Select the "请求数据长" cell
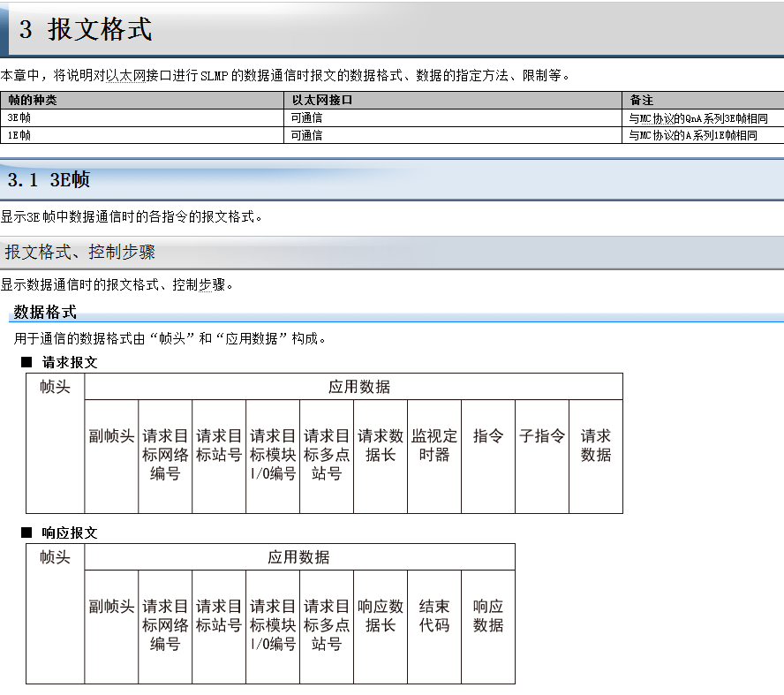This screenshot has height=695, width=784. tap(381, 445)
